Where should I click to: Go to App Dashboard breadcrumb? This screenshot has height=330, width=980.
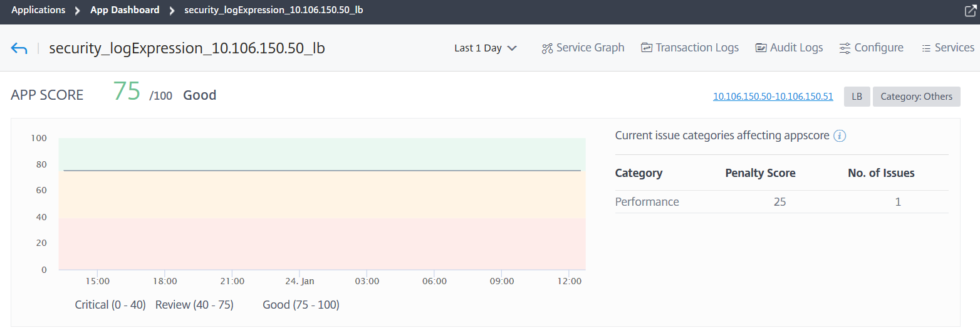pos(125,11)
